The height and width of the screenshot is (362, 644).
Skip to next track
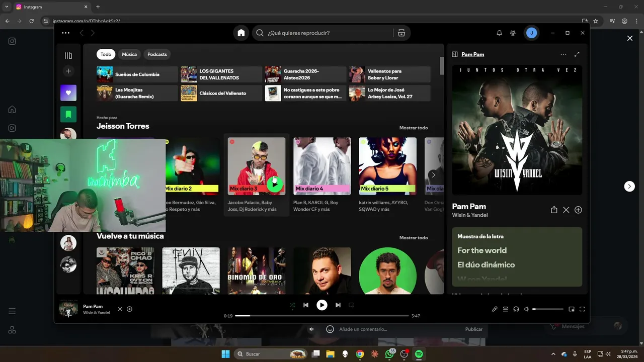click(x=338, y=305)
